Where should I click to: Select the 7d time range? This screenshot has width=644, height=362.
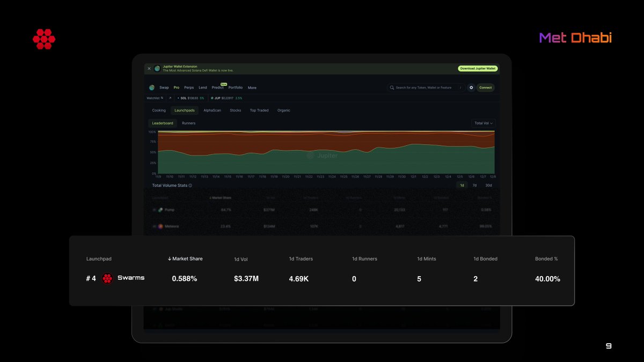tap(474, 186)
